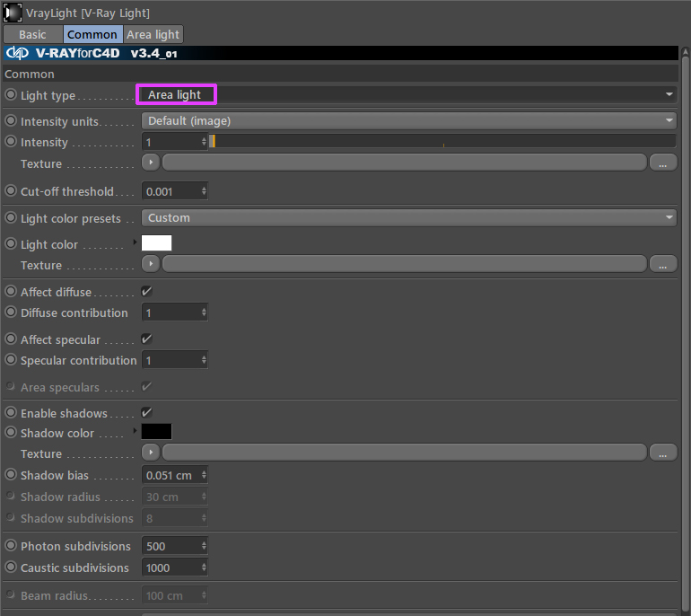Click the Shadow color texture link bar
This screenshot has height=616, width=691.
(x=405, y=453)
